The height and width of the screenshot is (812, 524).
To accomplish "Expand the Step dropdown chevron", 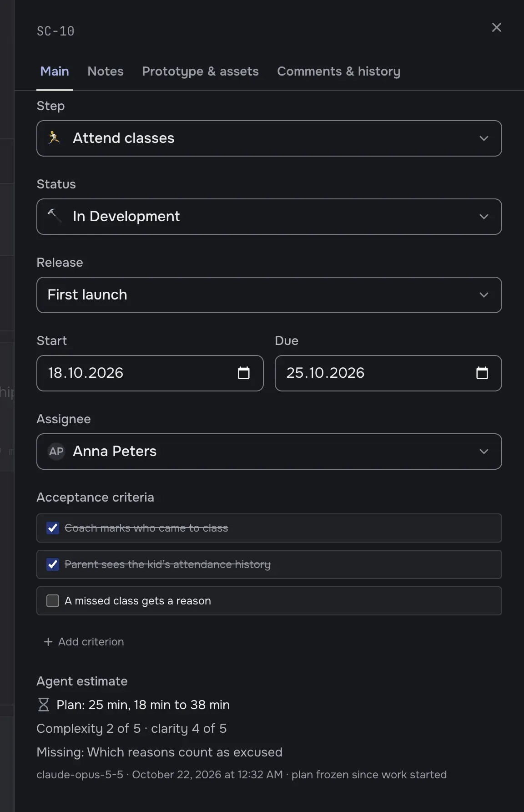I will tap(484, 138).
